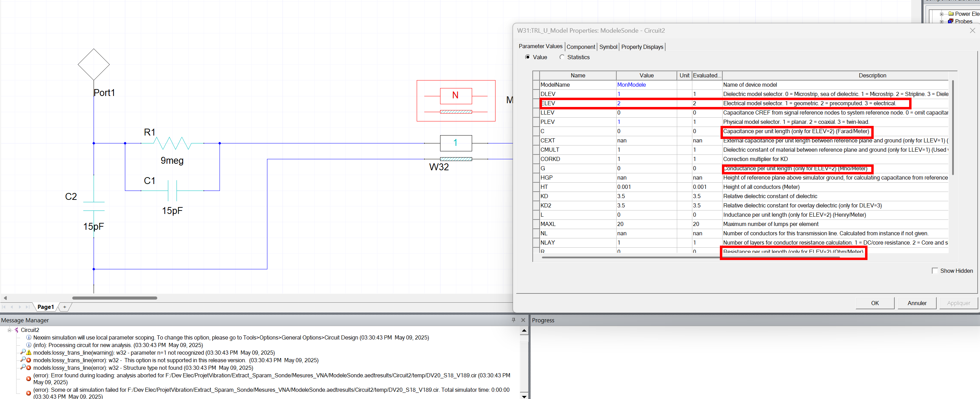Click DLEV row value cell
Image resolution: width=980 pixels, height=399 pixels.
[x=646, y=94]
